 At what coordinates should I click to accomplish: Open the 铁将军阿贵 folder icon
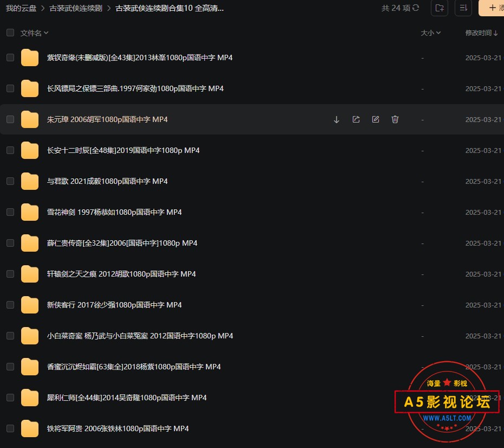pos(30,428)
